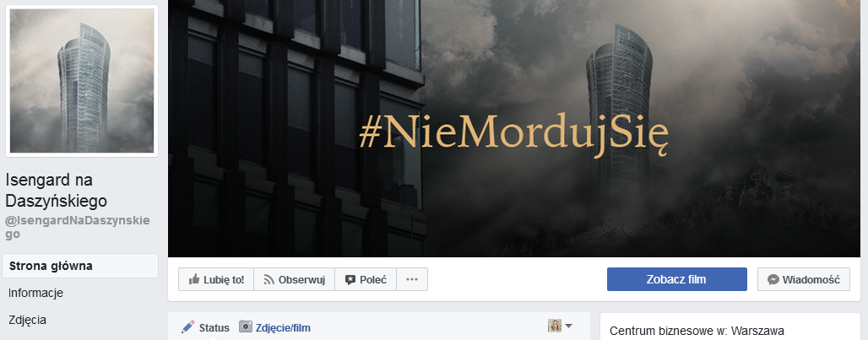Click the pencil icon beside Status
This screenshot has height=340, width=868.
[188, 327]
